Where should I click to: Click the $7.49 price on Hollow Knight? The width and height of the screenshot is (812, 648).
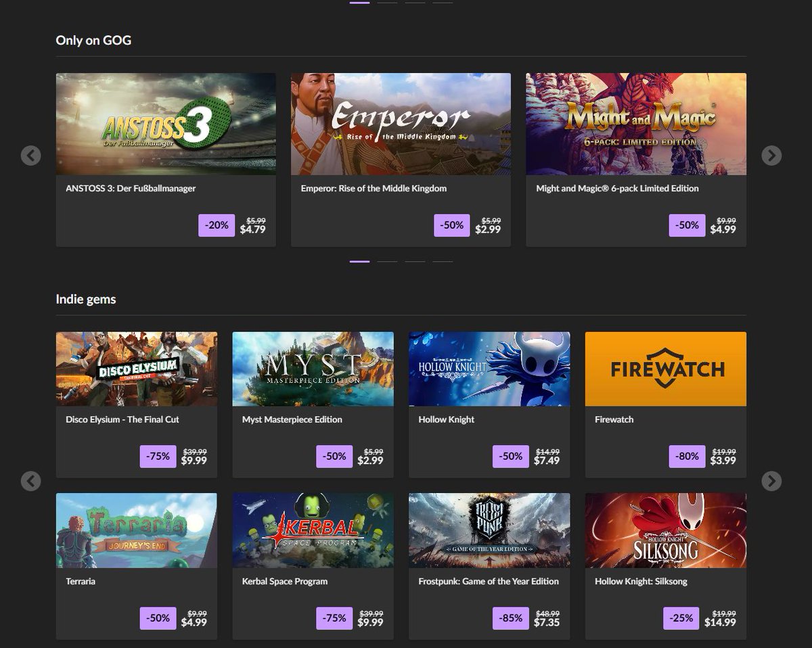547,461
